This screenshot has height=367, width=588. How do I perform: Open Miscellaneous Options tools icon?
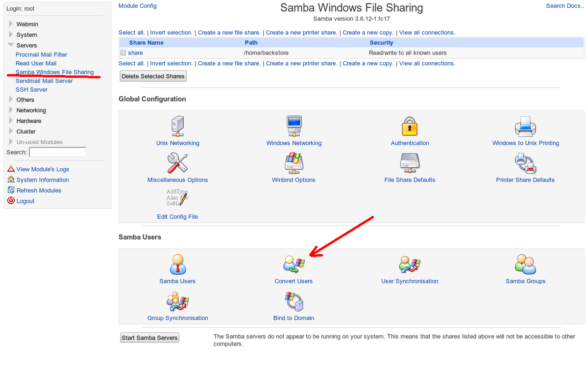click(177, 163)
